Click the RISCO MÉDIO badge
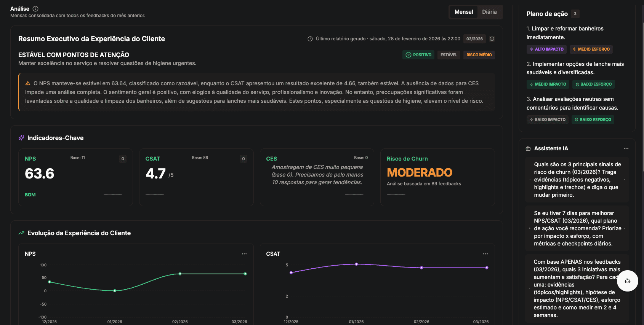 tap(479, 55)
